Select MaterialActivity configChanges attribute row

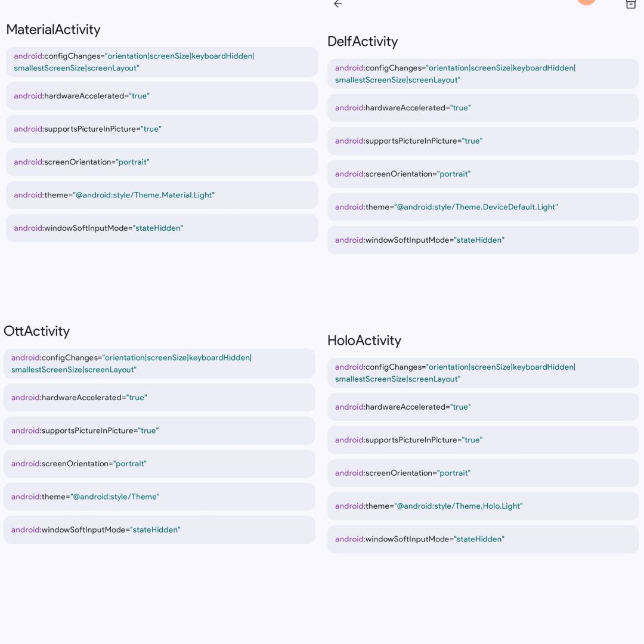[x=162, y=62]
